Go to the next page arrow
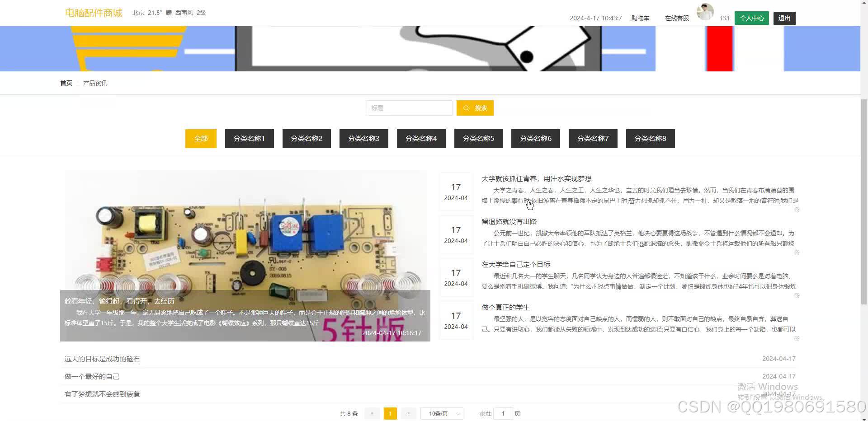Viewport: 868px width, 421px height. tap(408, 413)
